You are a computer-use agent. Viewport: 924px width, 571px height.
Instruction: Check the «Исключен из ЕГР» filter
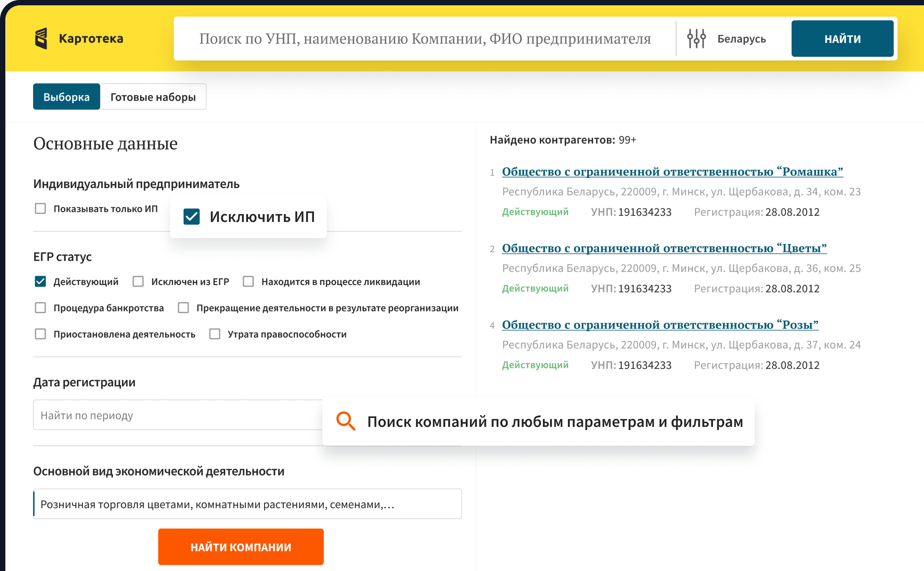[138, 281]
